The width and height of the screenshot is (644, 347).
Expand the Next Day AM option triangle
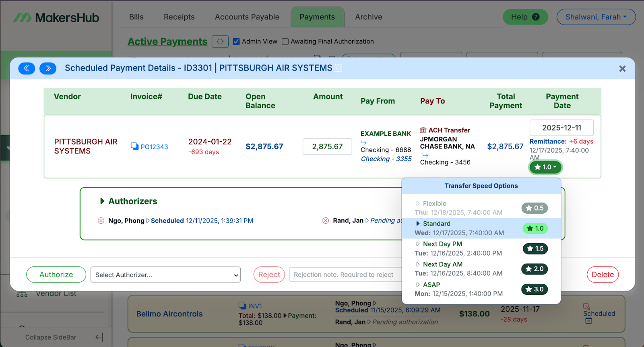418,264
